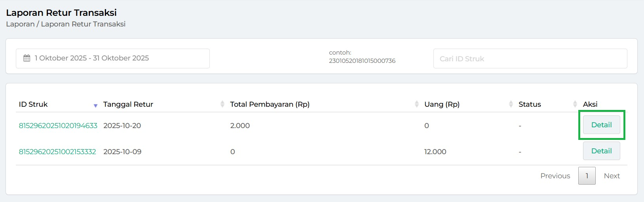
Task: Click the Tanggal Retur sort arrows icon
Action: point(222,104)
